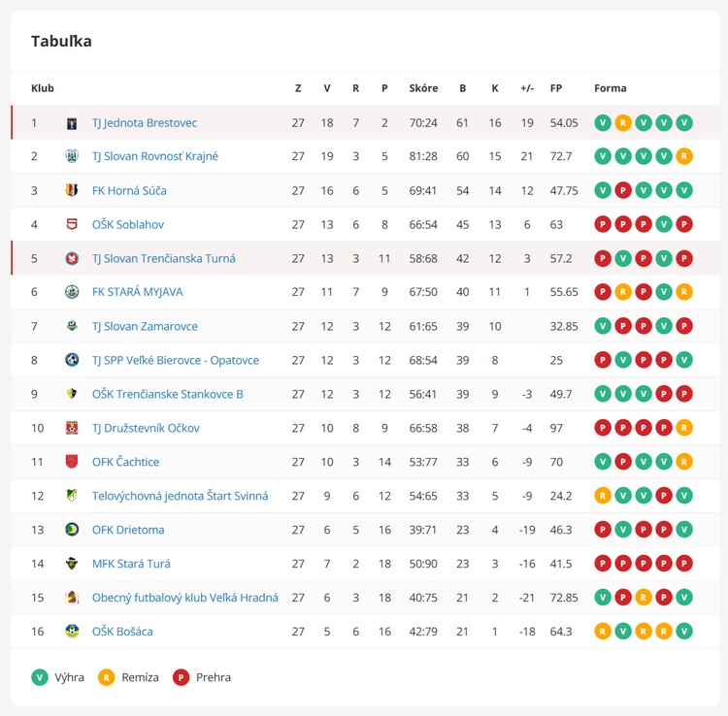Image resolution: width=728 pixels, height=716 pixels.
Task: Click the red Prehra legend badge
Action: click(182, 677)
